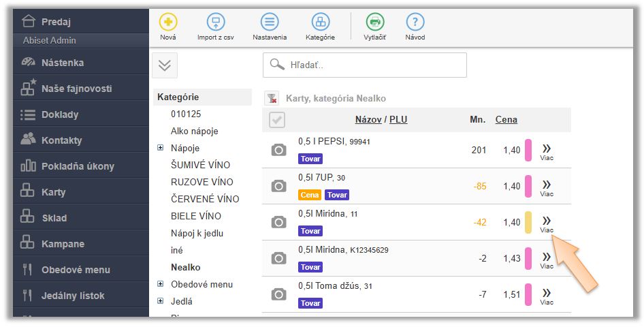
Task: Click the Nová add-new icon
Action: pos(167,22)
